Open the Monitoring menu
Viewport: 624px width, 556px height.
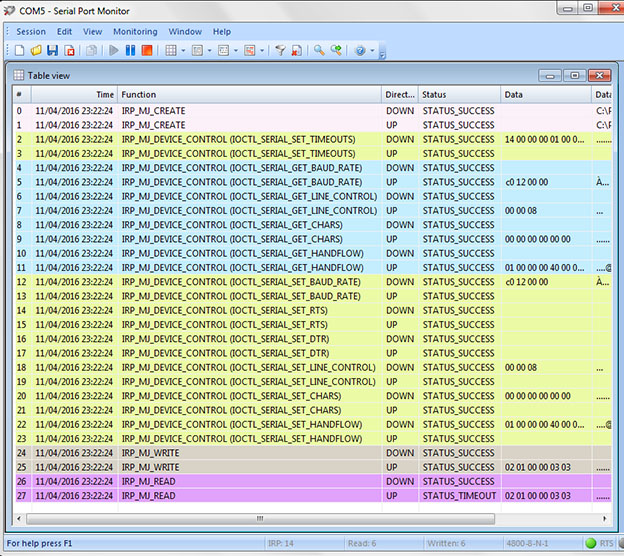(135, 31)
